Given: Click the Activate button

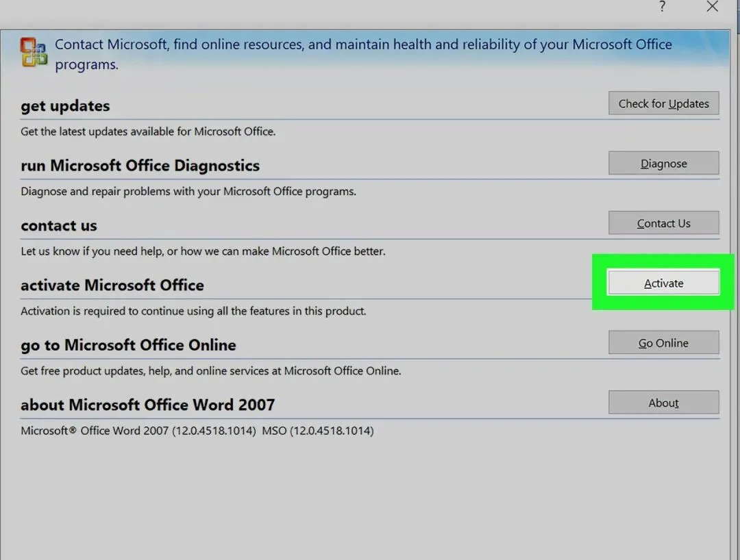Looking at the screenshot, I should pos(663,283).
